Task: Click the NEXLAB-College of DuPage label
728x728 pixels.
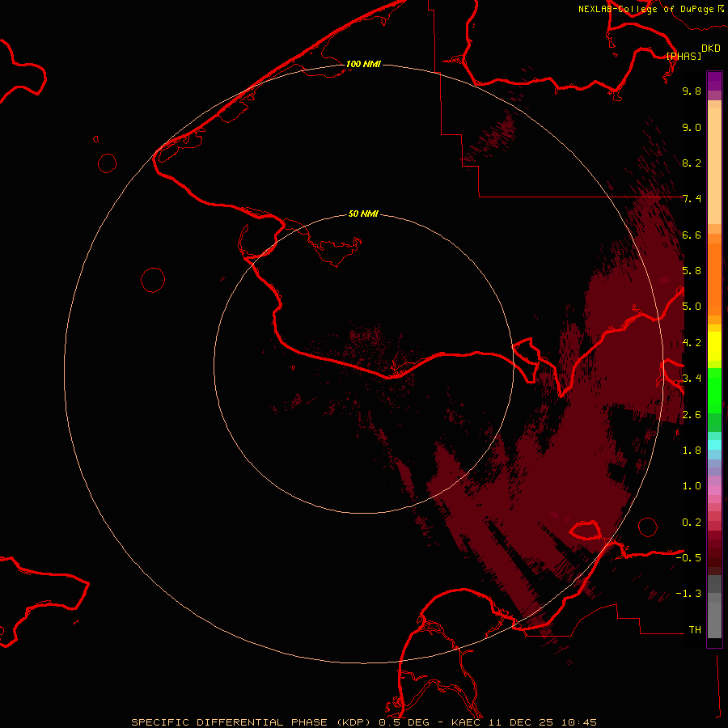Action: [646, 9]
